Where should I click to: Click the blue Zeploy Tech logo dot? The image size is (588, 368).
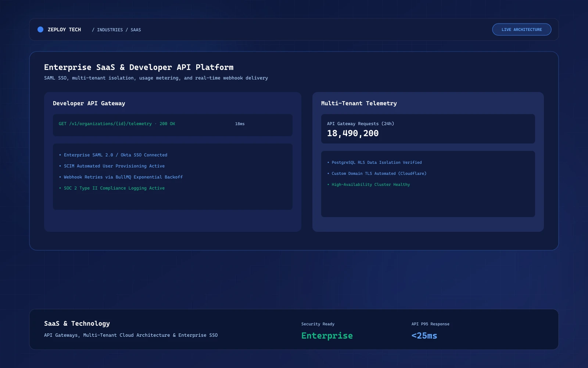click(40, 29)
